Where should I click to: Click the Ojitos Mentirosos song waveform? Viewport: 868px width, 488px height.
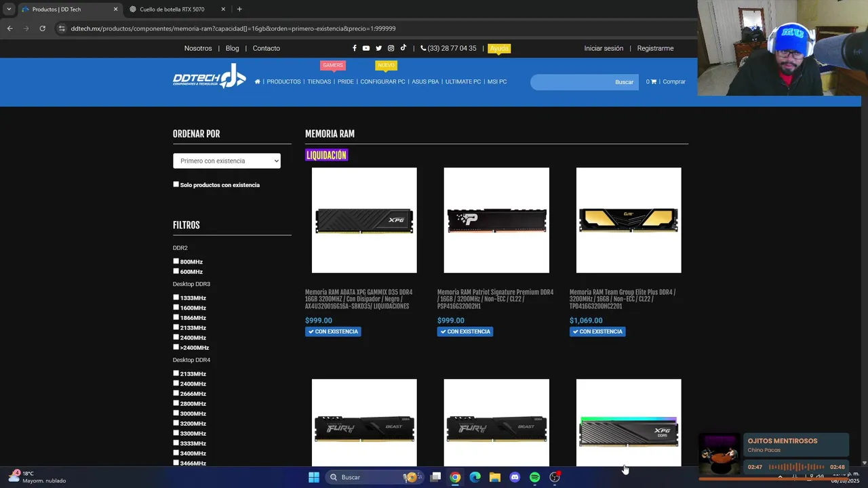point(796,467)
